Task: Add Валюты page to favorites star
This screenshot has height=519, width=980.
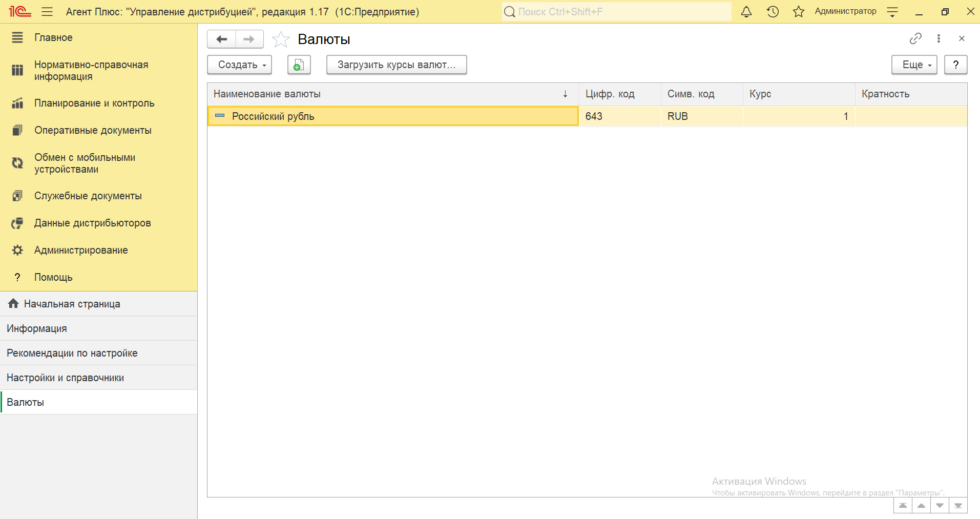Action: 281,39
